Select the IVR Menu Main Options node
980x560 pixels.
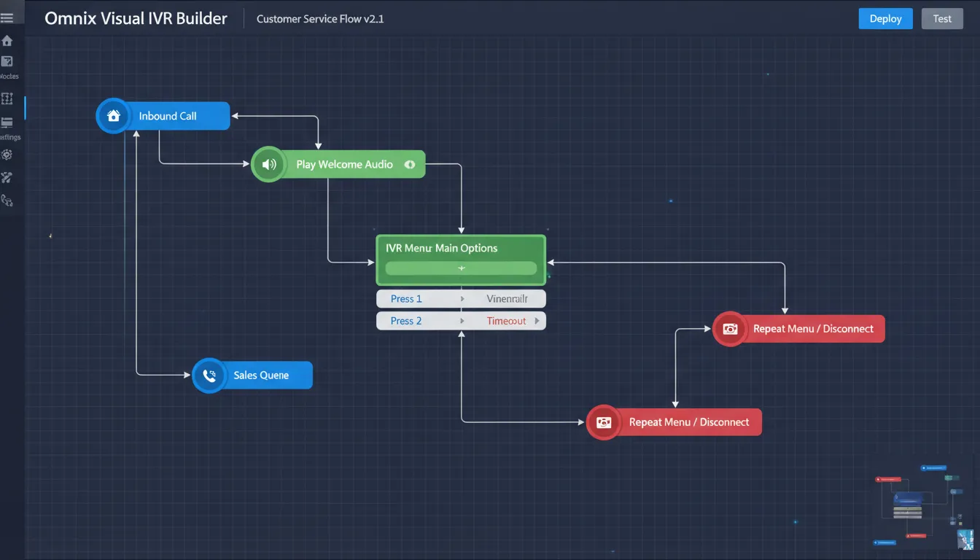coord(461,260)
